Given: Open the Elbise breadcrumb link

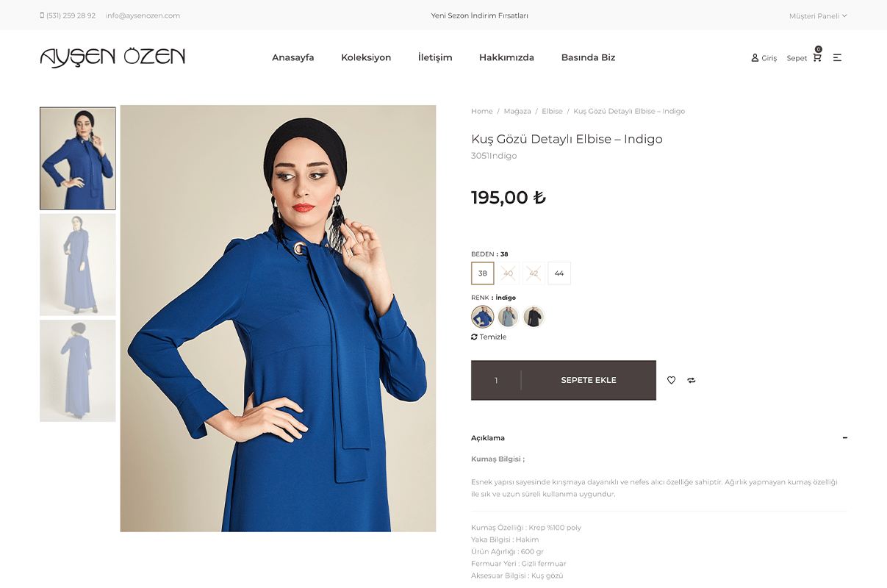Looking at the screenshot, I should 552,111.
